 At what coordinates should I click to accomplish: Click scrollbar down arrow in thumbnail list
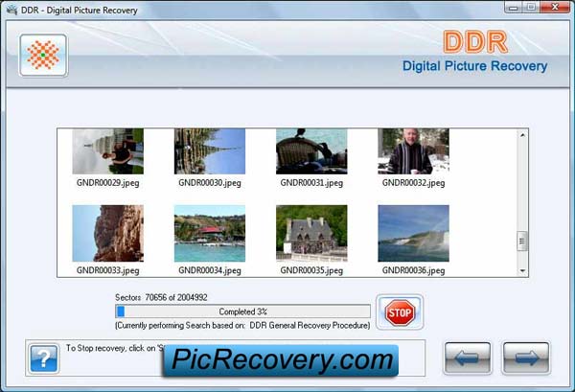click(522, 271)
